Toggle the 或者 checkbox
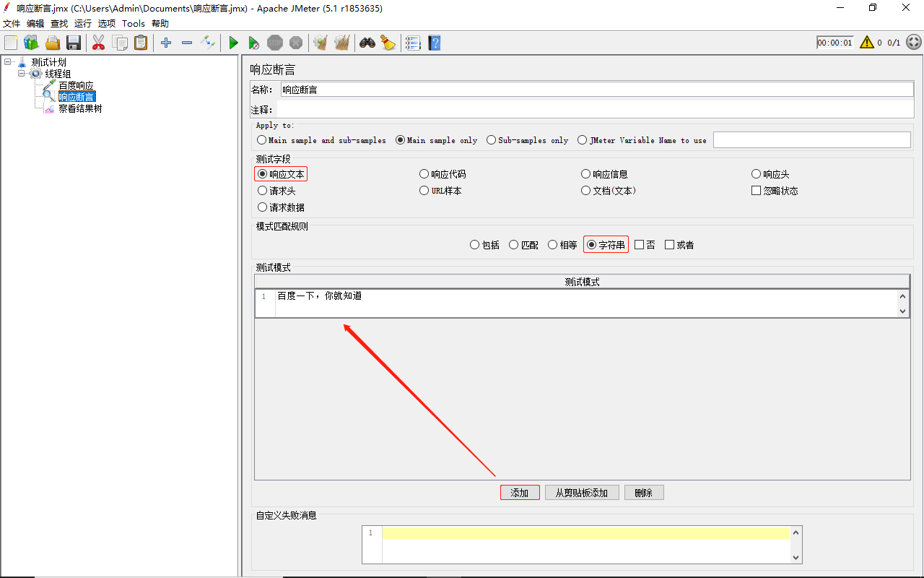This screenshot has height=578, width=924. (679, 245)
